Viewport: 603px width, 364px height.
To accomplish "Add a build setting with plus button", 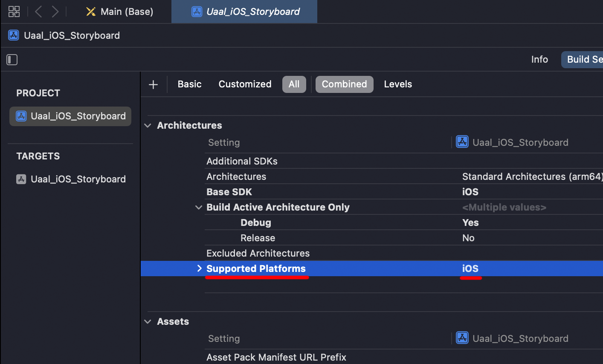I will pos(153,84).
